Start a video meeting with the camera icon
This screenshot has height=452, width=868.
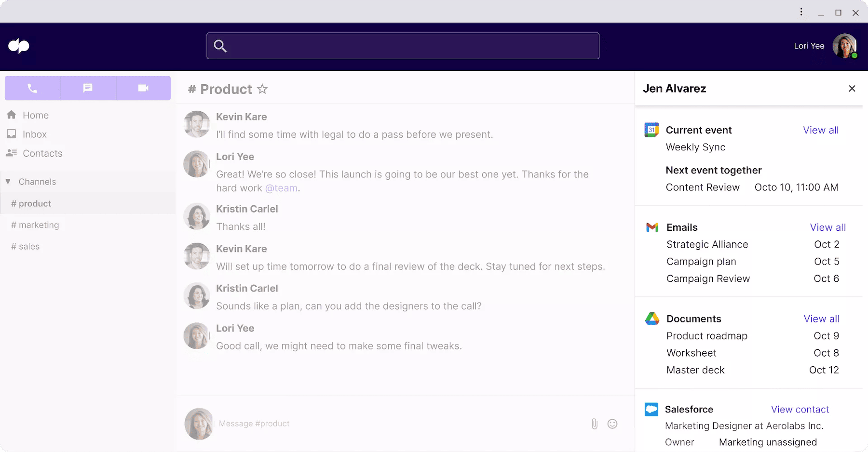point(143,88)
